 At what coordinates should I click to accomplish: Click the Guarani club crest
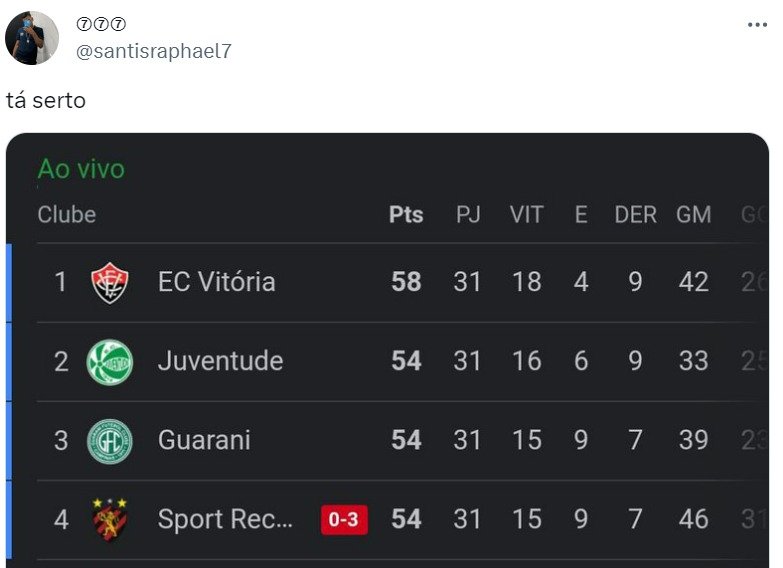(110, 441)
